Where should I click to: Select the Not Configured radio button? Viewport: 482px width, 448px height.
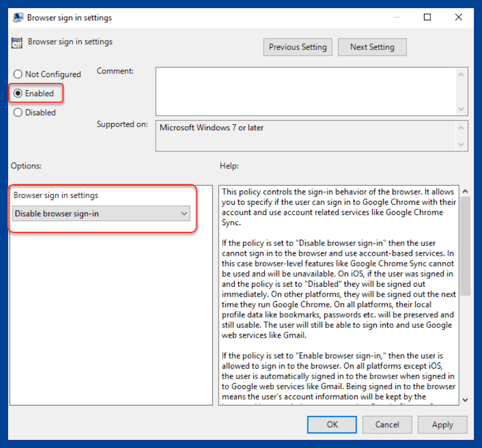point(17,74)
